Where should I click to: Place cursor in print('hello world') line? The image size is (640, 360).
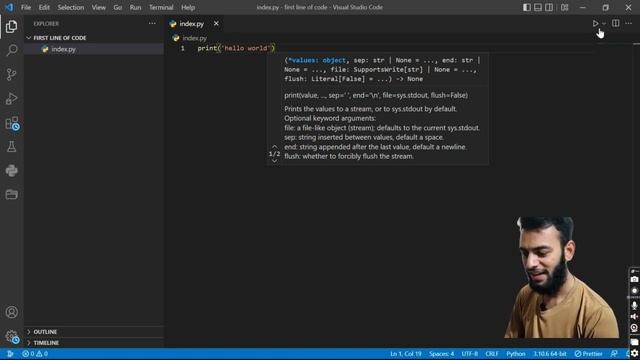click(236, 48)
